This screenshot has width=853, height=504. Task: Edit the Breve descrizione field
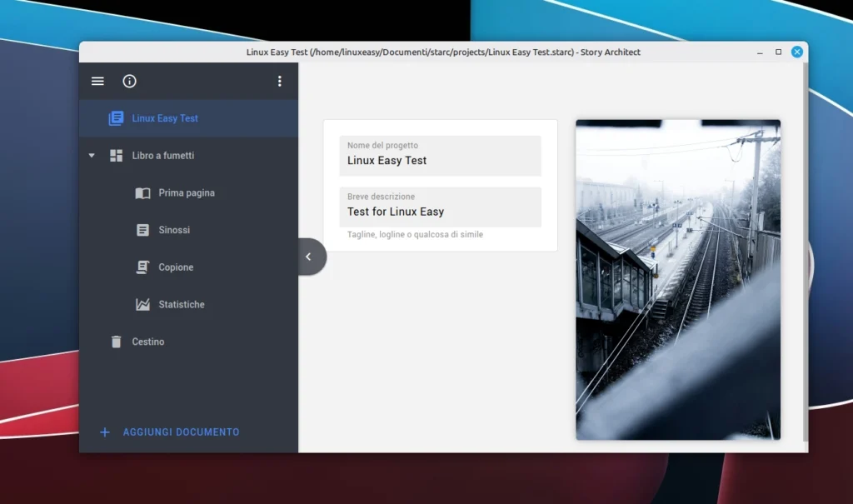coord(440,212)
